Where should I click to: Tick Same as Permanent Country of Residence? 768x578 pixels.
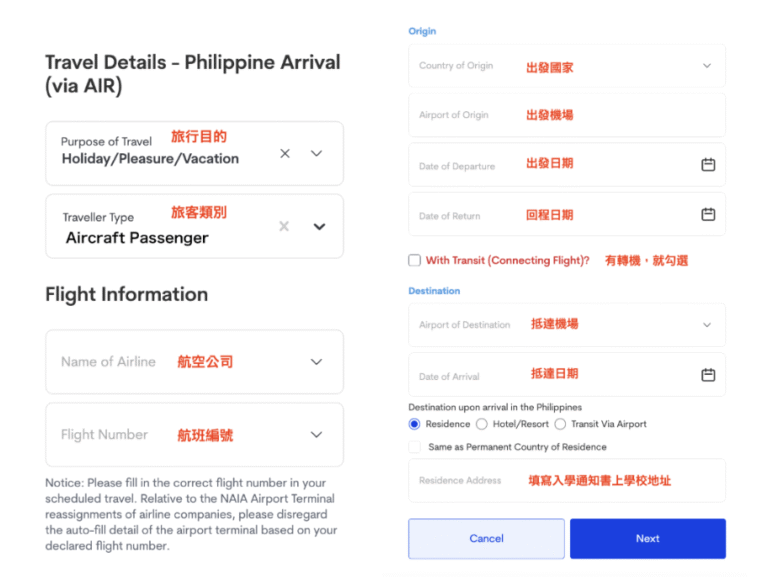[415, 447]
